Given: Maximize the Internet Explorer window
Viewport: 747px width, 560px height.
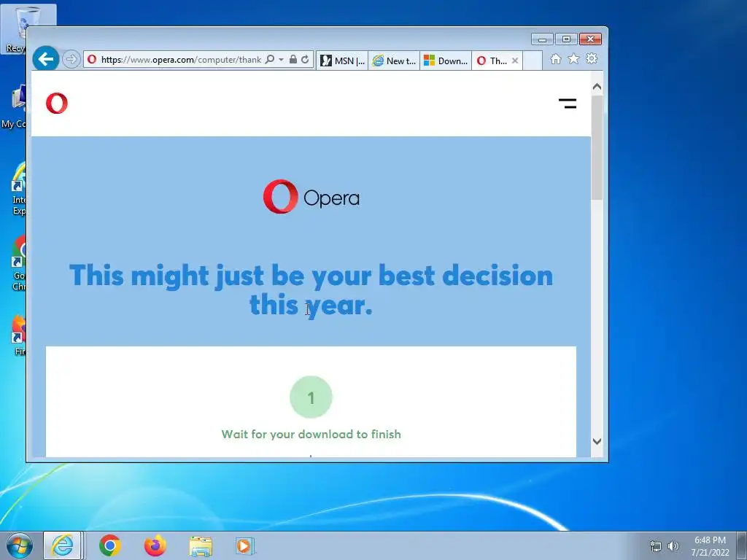Looking at the screenshot, I should (566, 39).
